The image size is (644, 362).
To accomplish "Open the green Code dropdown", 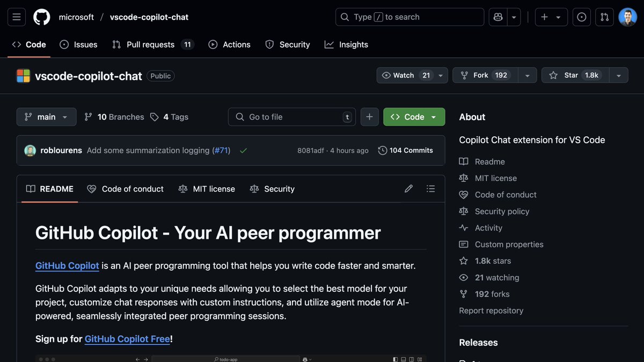I will coord(414,116).
